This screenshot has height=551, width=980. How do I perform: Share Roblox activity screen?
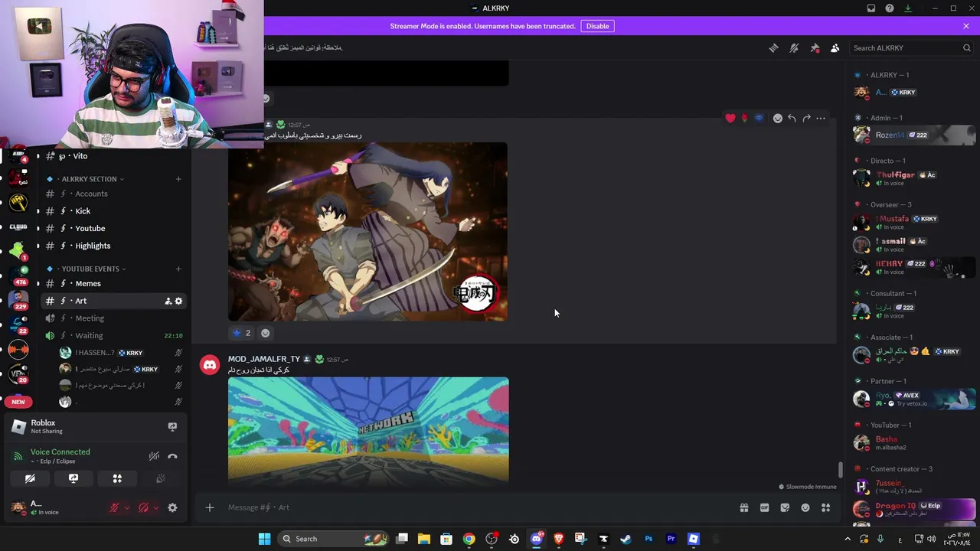pyautogui.click(x=172, y=427)
